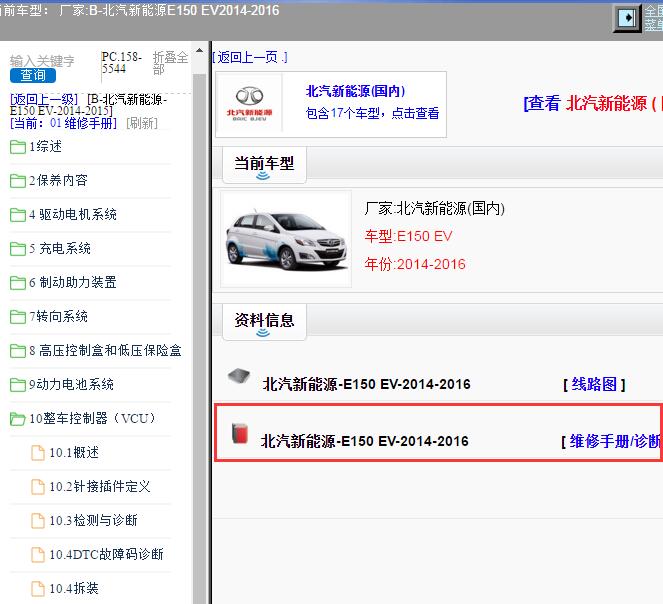Open the 1综述 folder icon
This screenshot has height=604, width=663.
[x=18, y=147]
